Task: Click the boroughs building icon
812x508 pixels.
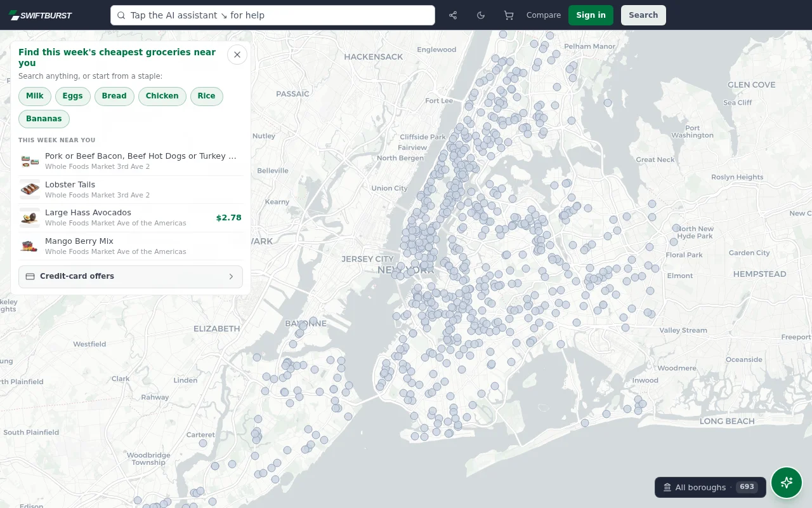Action: click(x=667, y=488)
